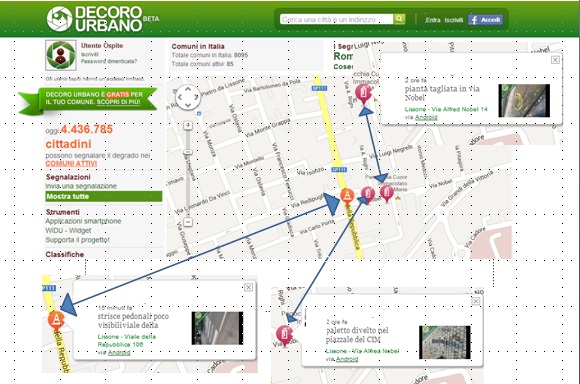
Task: Click the Entra login link
Action: tap(433, 20)
